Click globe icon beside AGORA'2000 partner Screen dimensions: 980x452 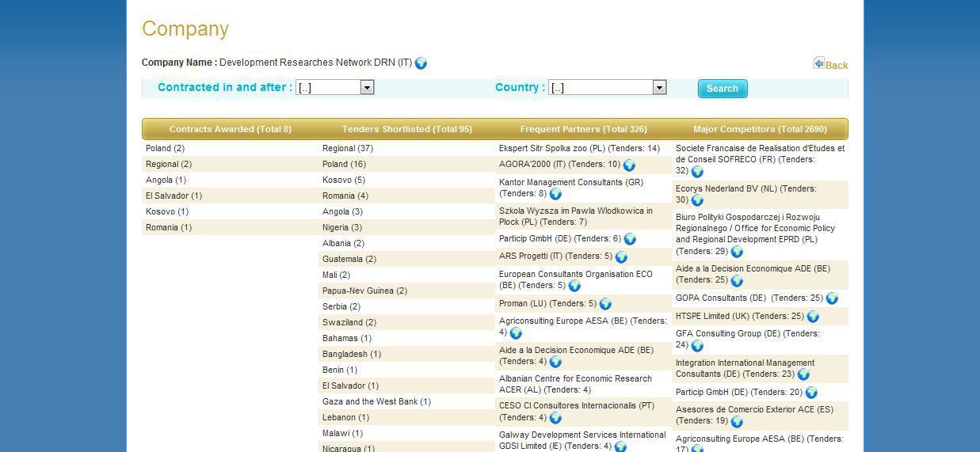point(629,165)
